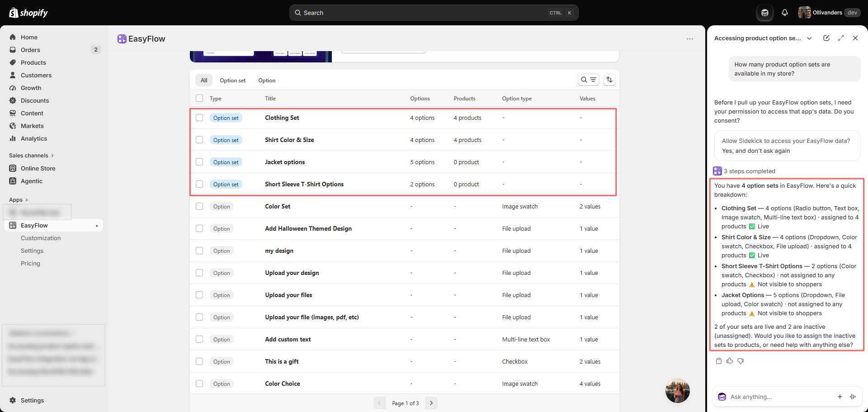This screenshot has height=412, width=868.
Task: Open the Clothing Set title
Action: point(282,118)
